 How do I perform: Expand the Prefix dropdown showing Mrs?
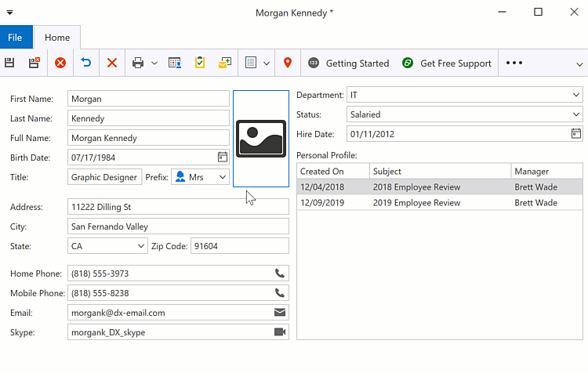[223, 177]
